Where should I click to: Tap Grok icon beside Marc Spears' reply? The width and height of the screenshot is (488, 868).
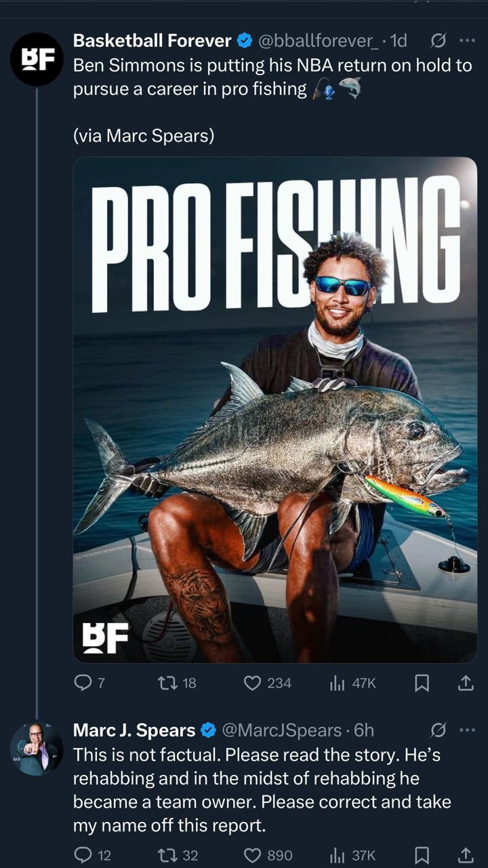coord(439,730)
